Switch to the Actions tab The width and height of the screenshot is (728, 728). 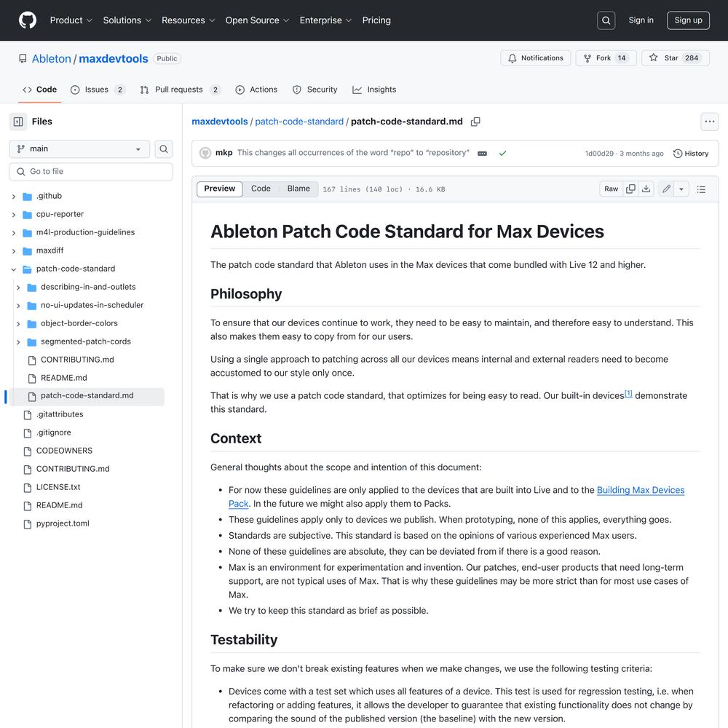[x=256, y=90]
